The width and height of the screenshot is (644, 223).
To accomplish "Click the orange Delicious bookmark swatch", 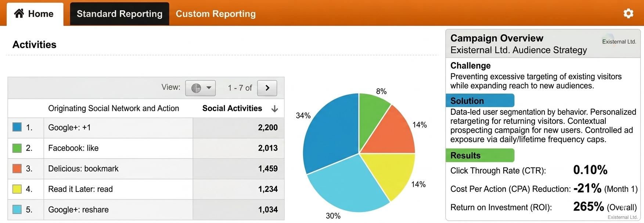I will pos(17,168).
